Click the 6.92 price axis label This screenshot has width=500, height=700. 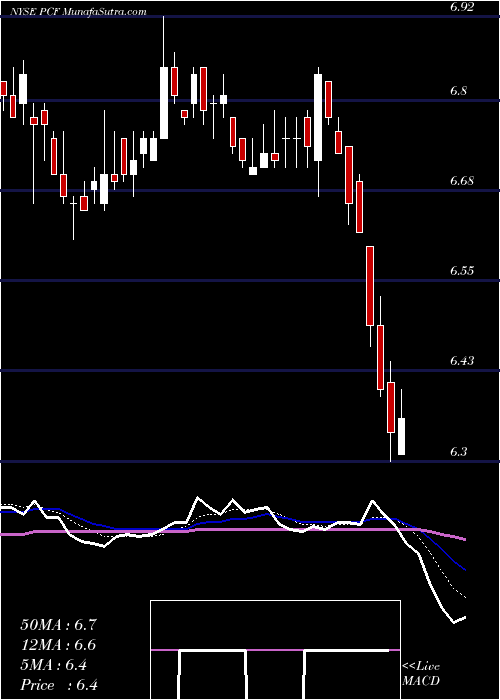(x=462, y=7)
